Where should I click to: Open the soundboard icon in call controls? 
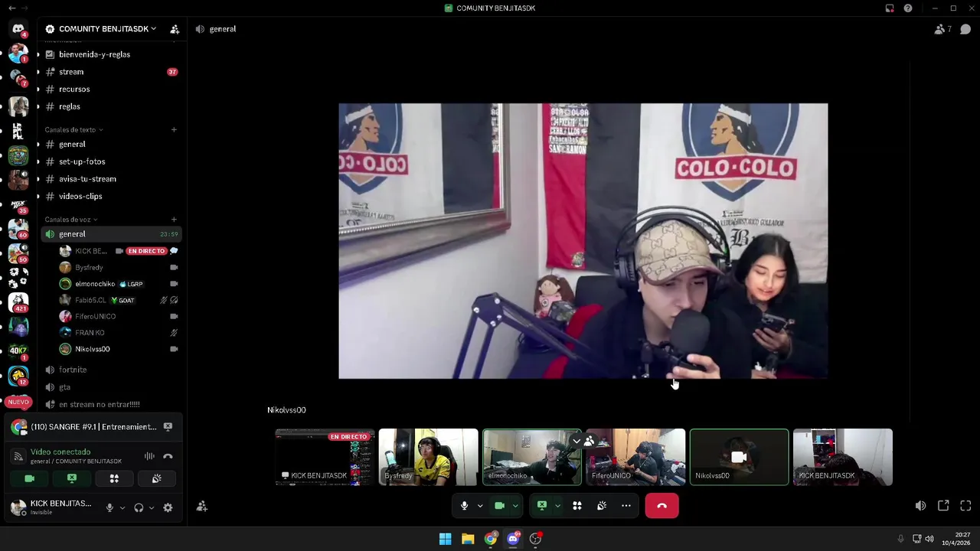point(602,506)
